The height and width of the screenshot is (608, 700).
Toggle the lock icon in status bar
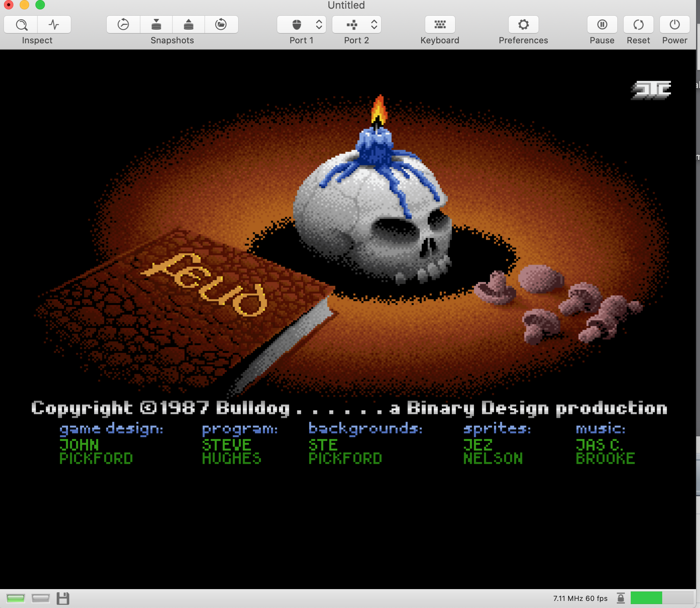click(x=621, y=598)
